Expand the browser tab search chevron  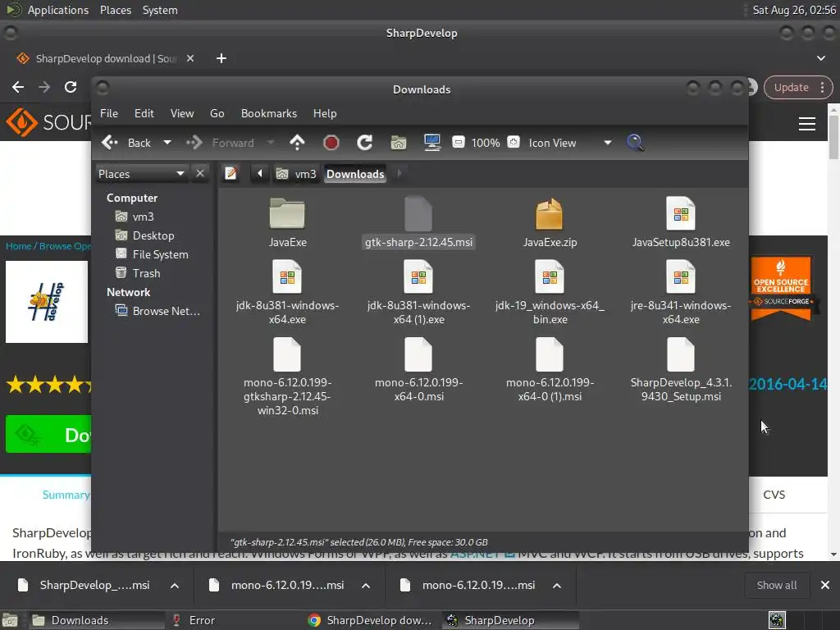(820, 58)
